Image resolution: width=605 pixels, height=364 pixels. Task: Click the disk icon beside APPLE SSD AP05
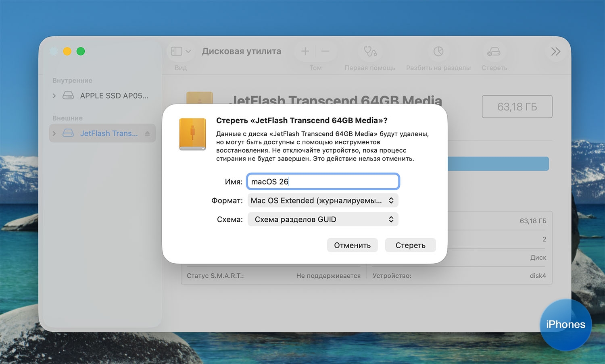click(68, 96)
